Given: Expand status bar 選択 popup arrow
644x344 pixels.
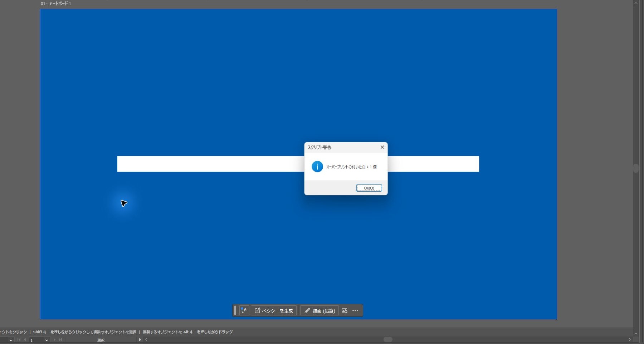Looking at the screenshot, I should (x=140, y=340).
